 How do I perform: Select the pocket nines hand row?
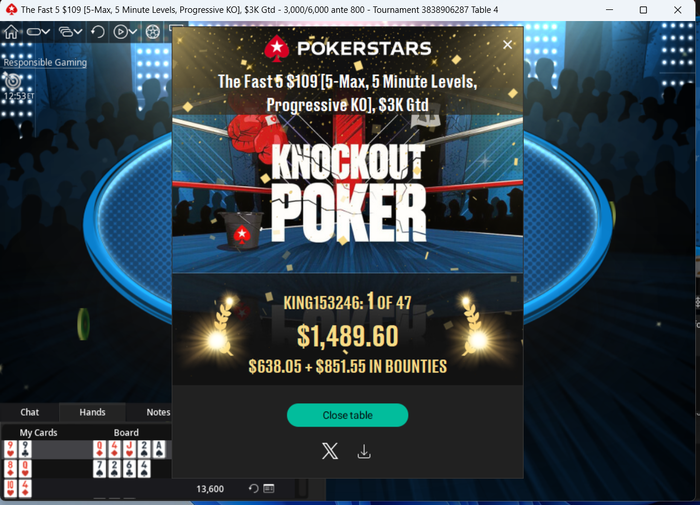pyautogui.click(x=87, y=449)
